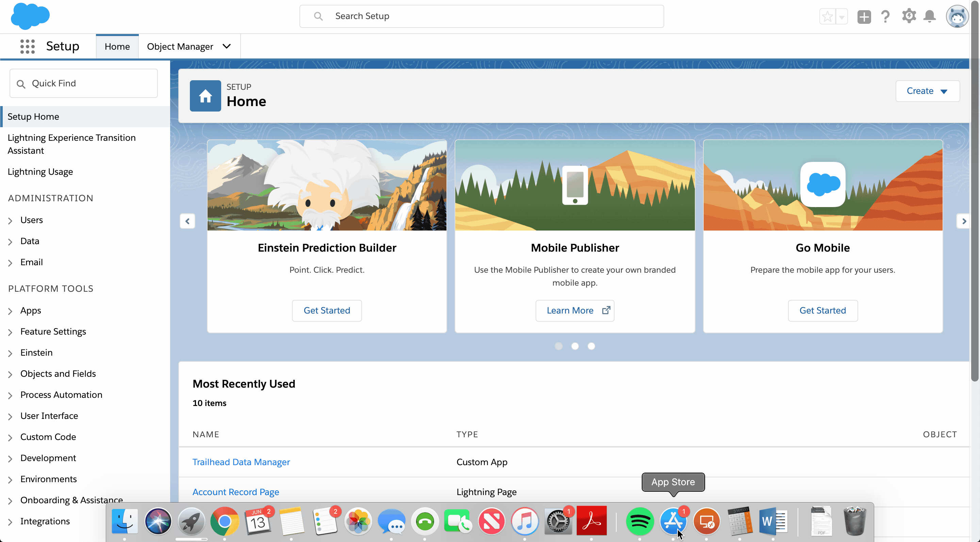Open Trailhead Data Manager link
Image resolution: width=980 pixels, height=542 pixels.
(x=241, y=462)
